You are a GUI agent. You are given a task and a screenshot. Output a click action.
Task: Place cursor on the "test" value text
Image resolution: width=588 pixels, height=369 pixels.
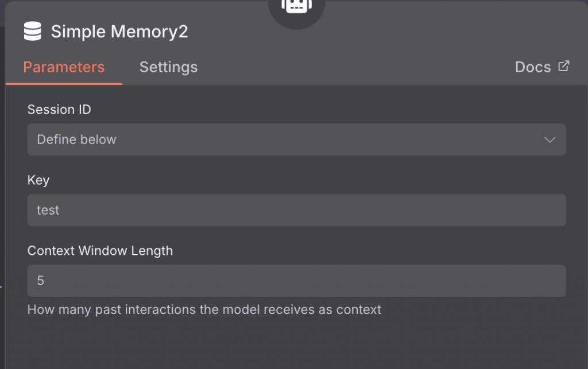pyautogui.click(x=48, y=211)
